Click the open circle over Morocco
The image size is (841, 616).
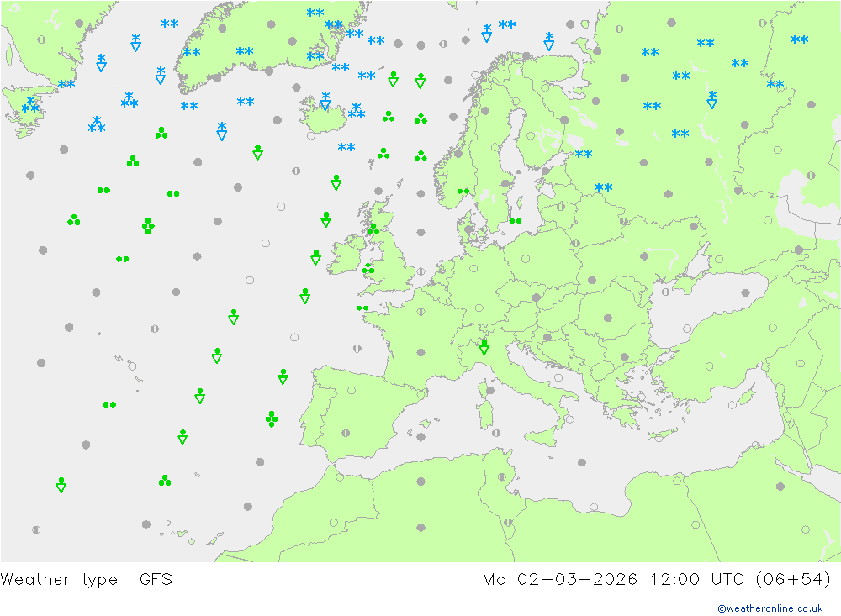coord(334,522)
